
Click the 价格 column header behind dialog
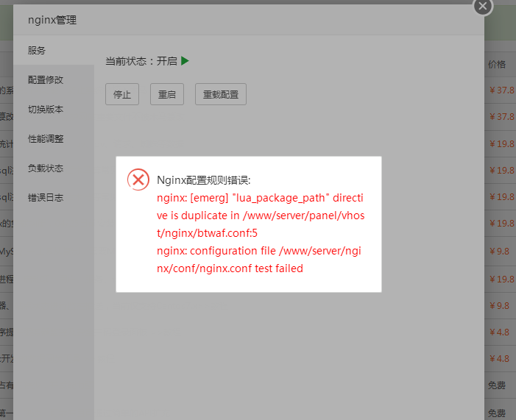497,64
